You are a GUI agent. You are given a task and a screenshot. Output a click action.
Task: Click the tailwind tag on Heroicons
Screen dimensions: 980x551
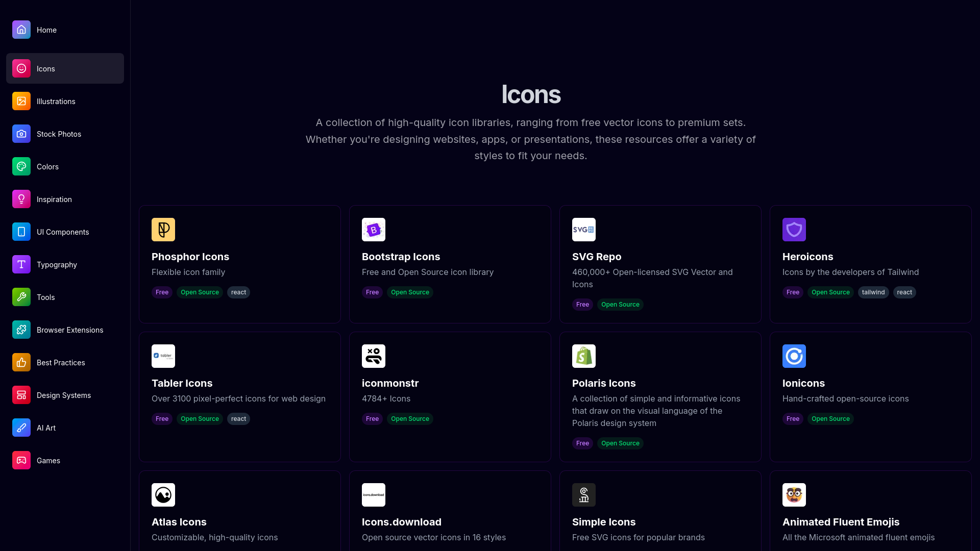[873, 292]
